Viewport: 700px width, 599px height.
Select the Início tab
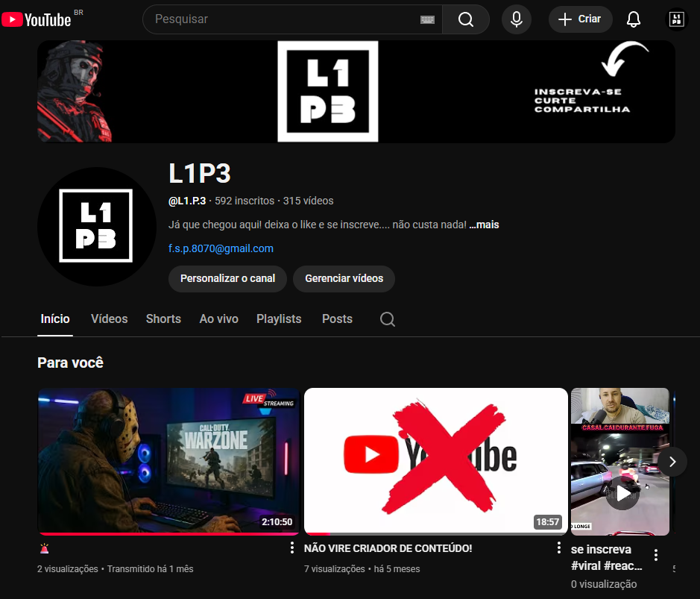(x=55, y=319)
